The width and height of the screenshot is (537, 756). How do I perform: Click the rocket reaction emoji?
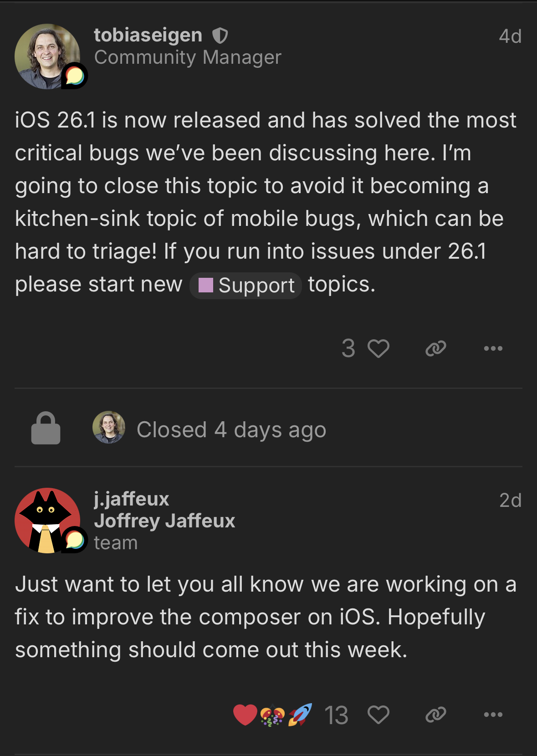[x=300, y=715]
